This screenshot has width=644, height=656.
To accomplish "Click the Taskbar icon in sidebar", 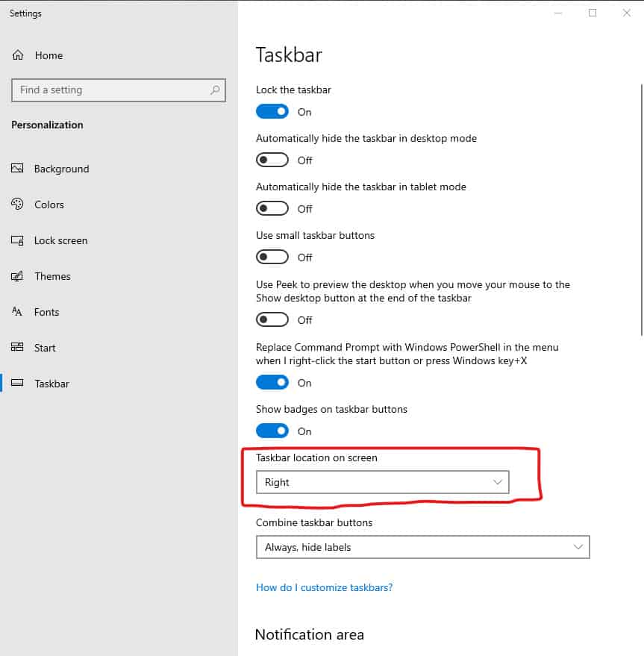I will coord(17,383).
